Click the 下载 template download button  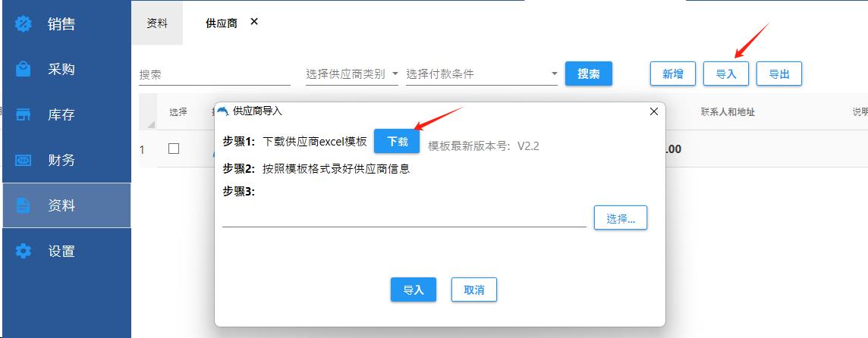coord(397,141)
